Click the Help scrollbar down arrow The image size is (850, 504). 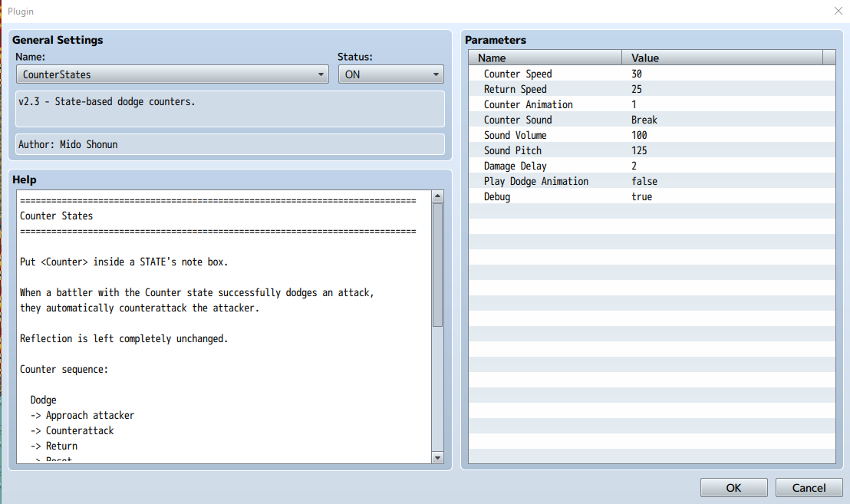[437, 458]
